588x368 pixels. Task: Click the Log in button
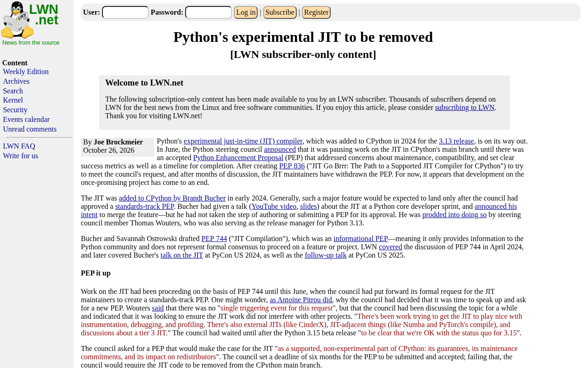[246, 12]
